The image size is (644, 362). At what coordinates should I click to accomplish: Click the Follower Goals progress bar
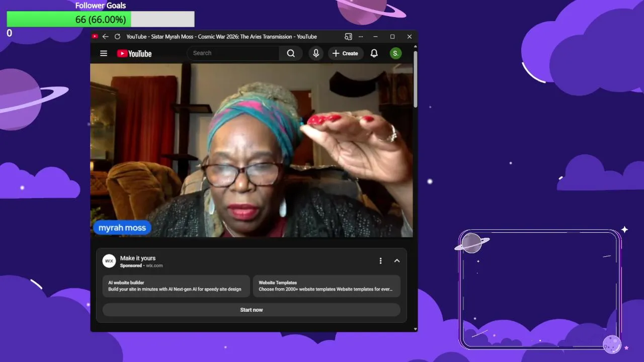(x=101, y=19)
